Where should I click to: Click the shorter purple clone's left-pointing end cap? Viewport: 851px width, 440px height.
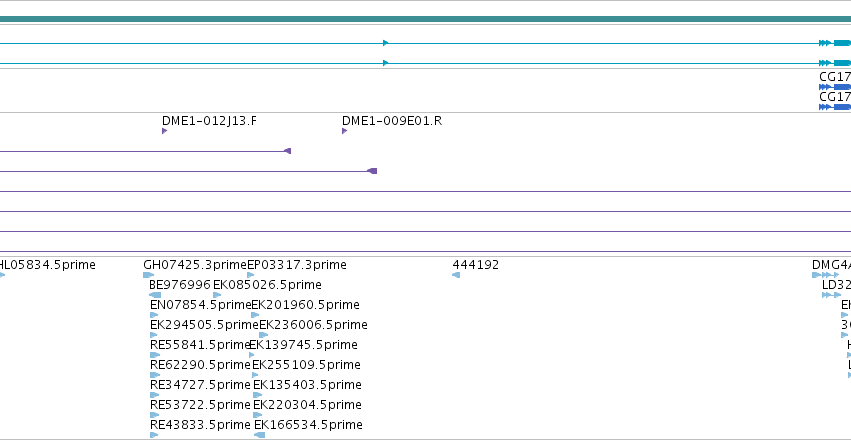(x=288, y=151)
